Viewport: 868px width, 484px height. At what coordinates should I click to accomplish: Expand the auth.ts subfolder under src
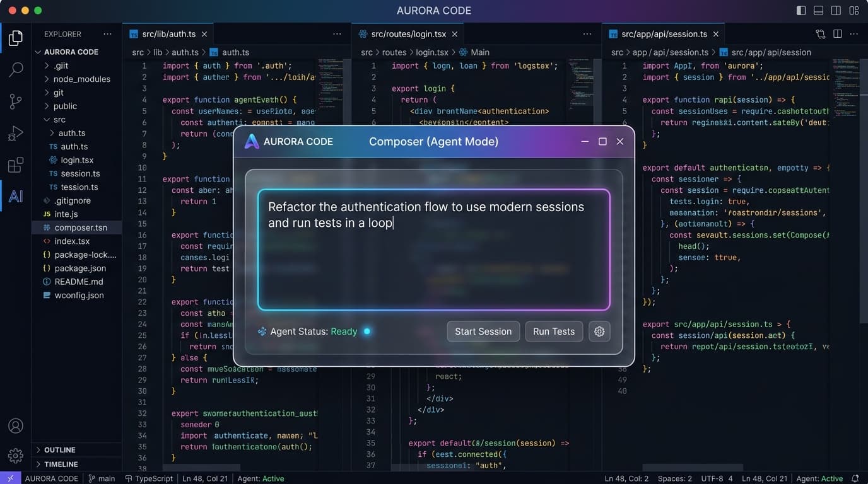[52, 133]
